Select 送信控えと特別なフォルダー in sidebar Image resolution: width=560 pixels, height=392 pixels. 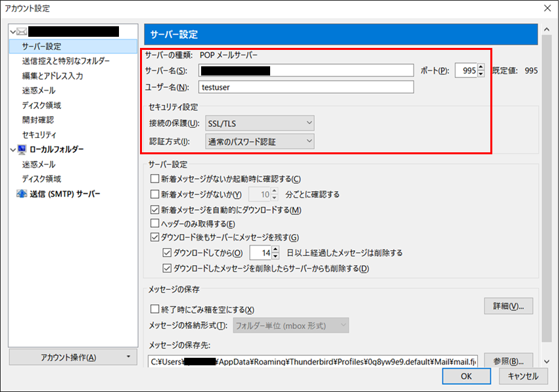[66, 61]
